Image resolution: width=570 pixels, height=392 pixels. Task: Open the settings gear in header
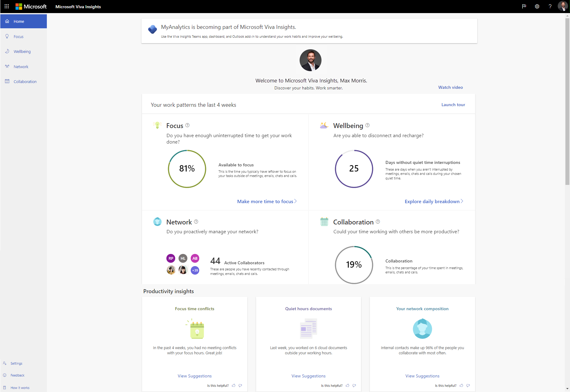(x=537, y=6)
